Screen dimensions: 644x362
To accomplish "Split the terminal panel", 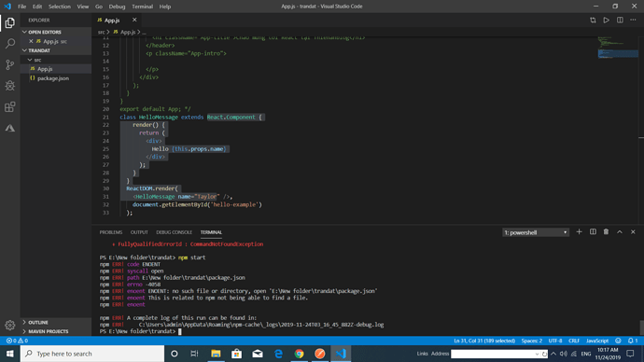I will click(x=593, y=232).
